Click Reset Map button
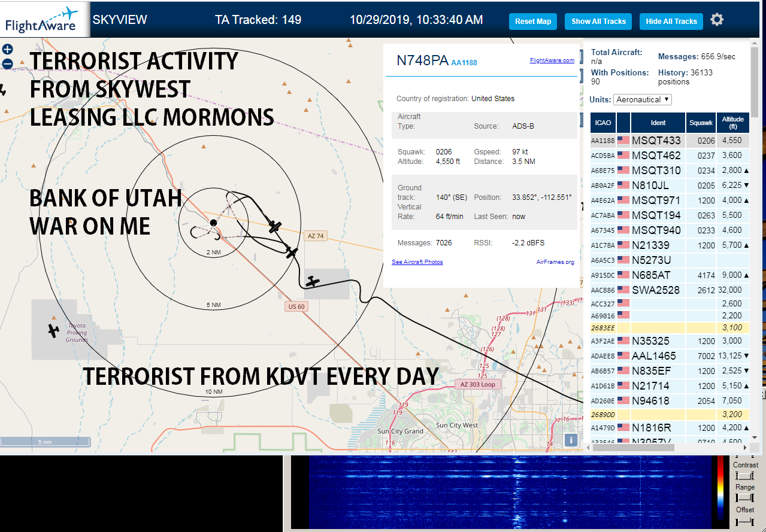The width and height of the screenshot is (766, 532). [533, 22]
